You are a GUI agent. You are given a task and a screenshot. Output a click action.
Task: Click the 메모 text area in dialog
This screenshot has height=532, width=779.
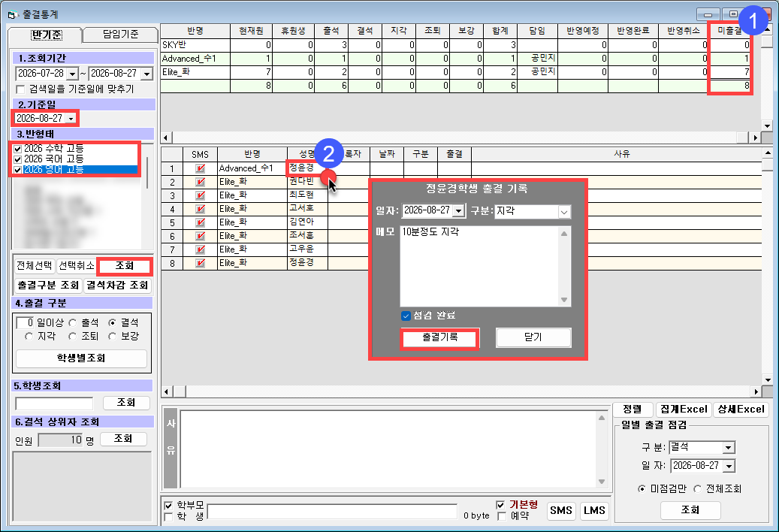[480, 266]
